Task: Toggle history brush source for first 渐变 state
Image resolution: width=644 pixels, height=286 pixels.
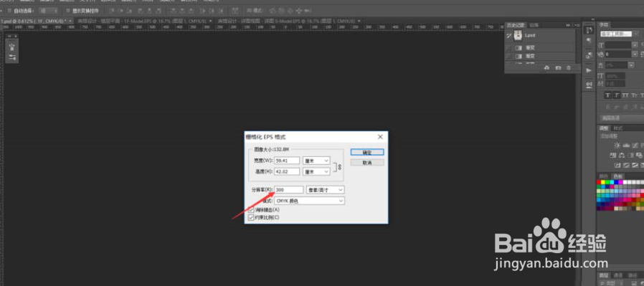Action: (x=508, y=47)
